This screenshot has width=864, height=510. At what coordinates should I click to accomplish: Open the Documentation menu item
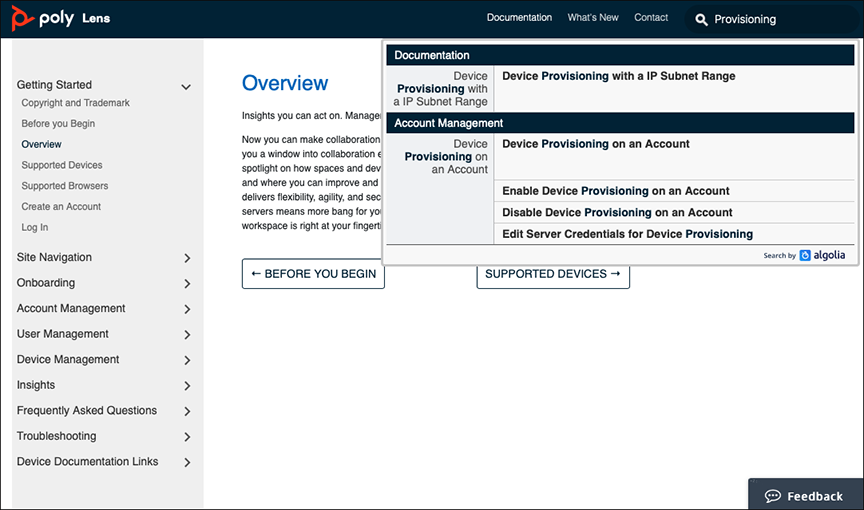[x=519, y=18]
